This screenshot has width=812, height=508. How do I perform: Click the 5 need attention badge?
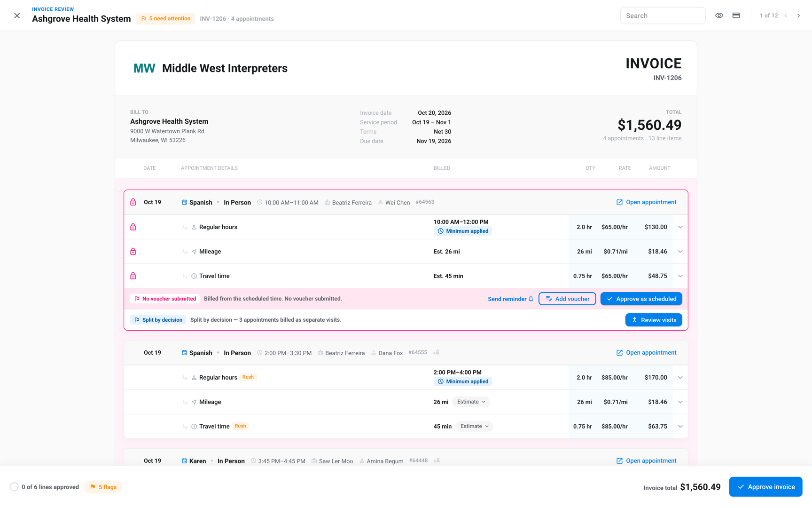pos(165,19)
